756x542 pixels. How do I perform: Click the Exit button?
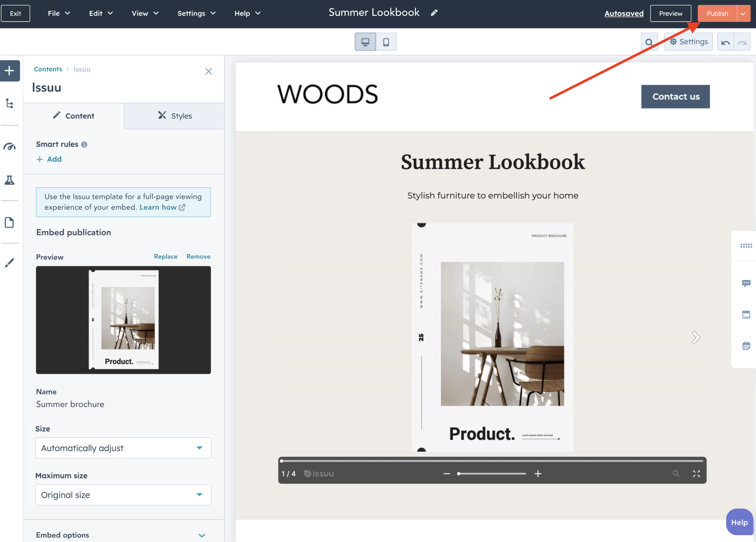(x=15, y=13)
